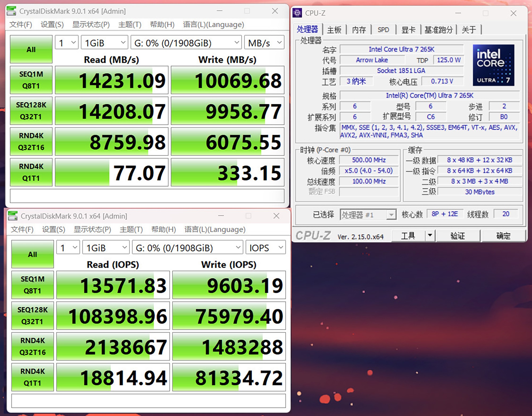Image resolution: width=532 pixels, height=416 pixels.
Task: Click the CrystalDiskMark icon in bottom window title bar
Action: 13,216
